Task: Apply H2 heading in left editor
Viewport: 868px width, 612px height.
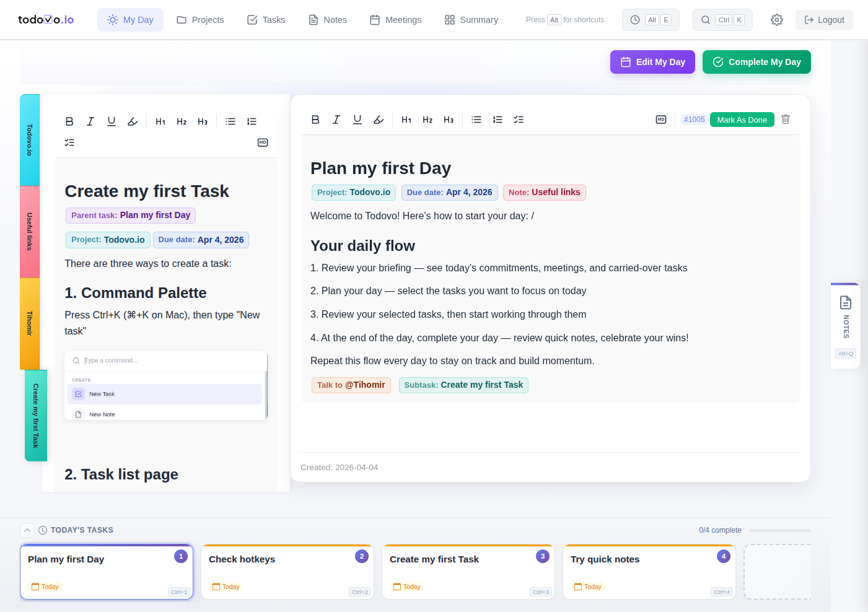Action: pos(182,121)
